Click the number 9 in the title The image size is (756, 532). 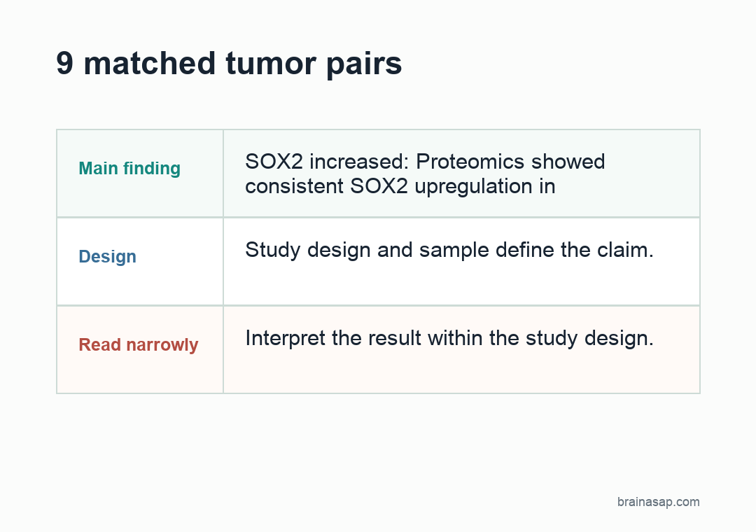[x=64, y=64]
